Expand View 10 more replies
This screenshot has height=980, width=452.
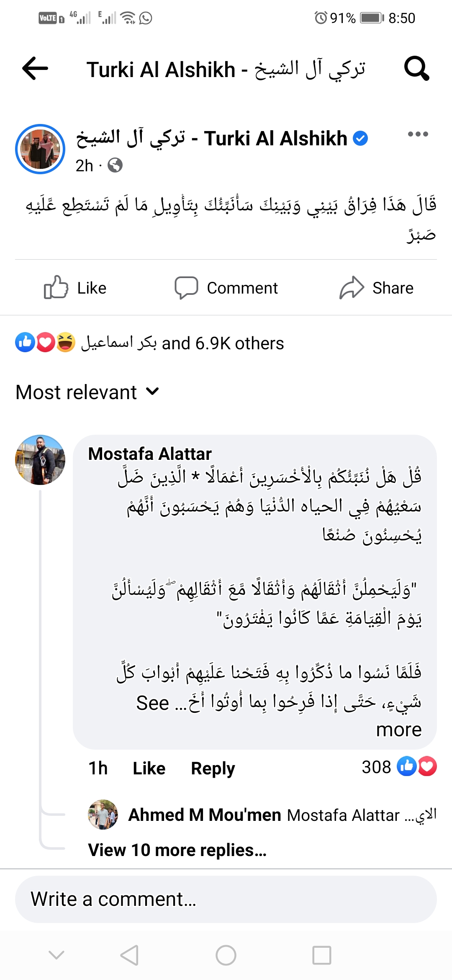[177, 850]
